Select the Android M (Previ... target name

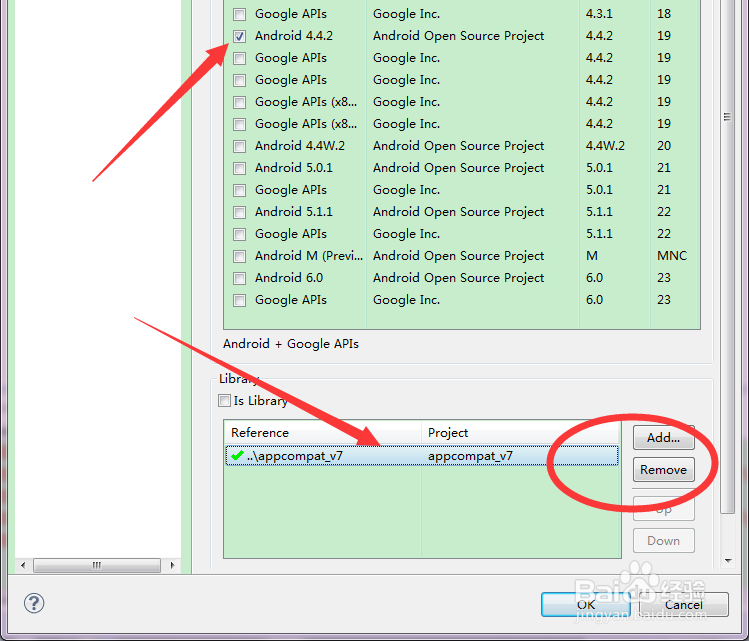(x=309, y=256)
